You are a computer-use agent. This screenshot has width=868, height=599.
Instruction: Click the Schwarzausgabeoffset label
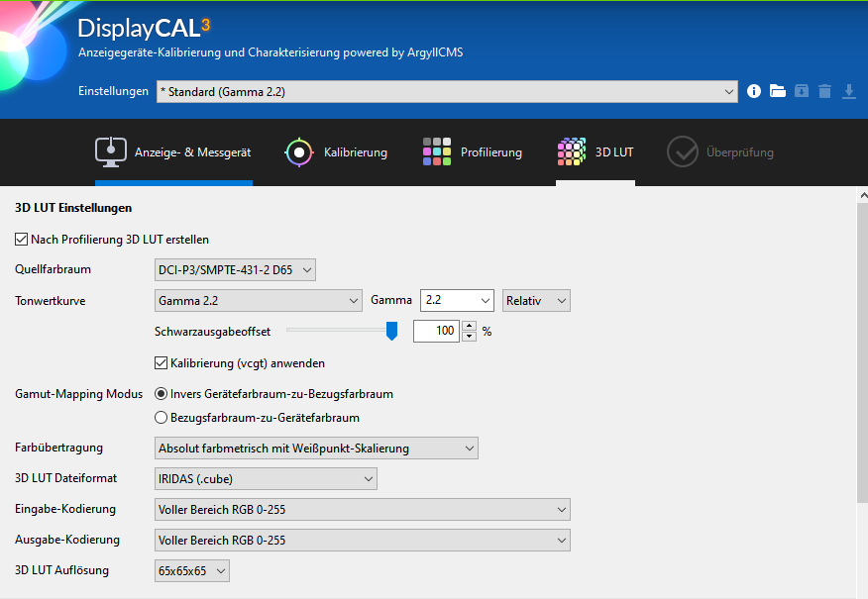[x=213, y=332]
